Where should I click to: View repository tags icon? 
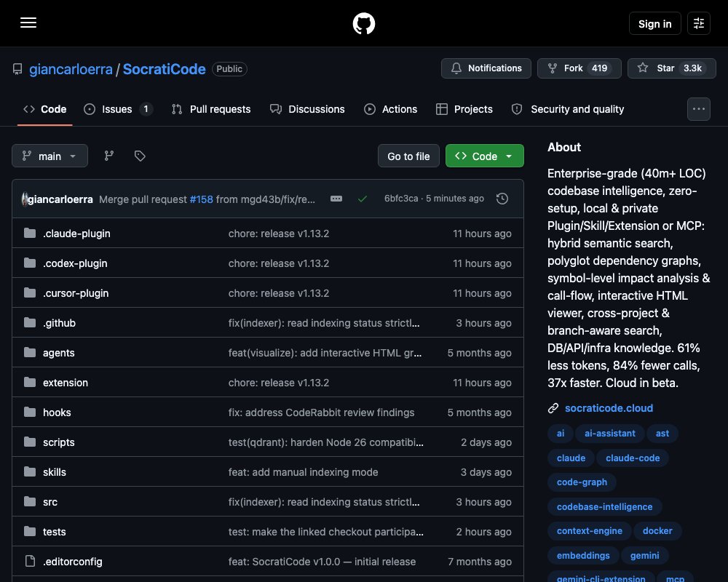(x=140, y=156)
